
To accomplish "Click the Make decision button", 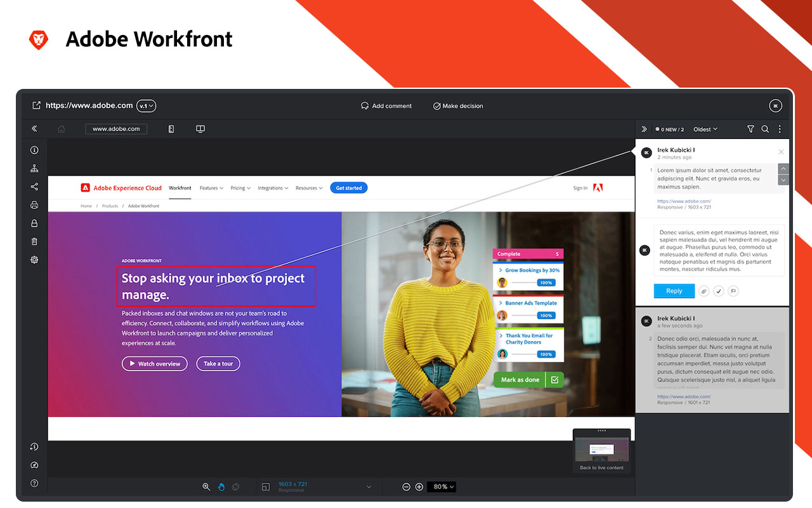I will click(x=458, y=105).
